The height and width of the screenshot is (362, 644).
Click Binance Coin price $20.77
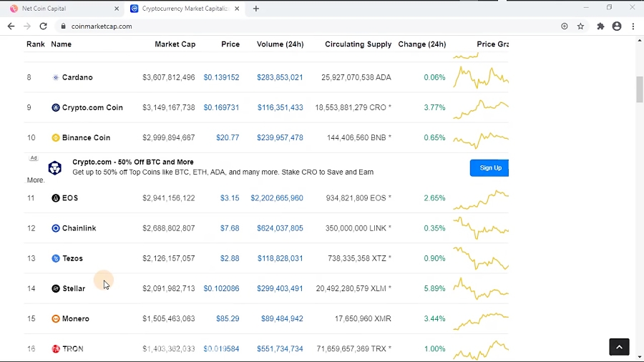point(228,138)
